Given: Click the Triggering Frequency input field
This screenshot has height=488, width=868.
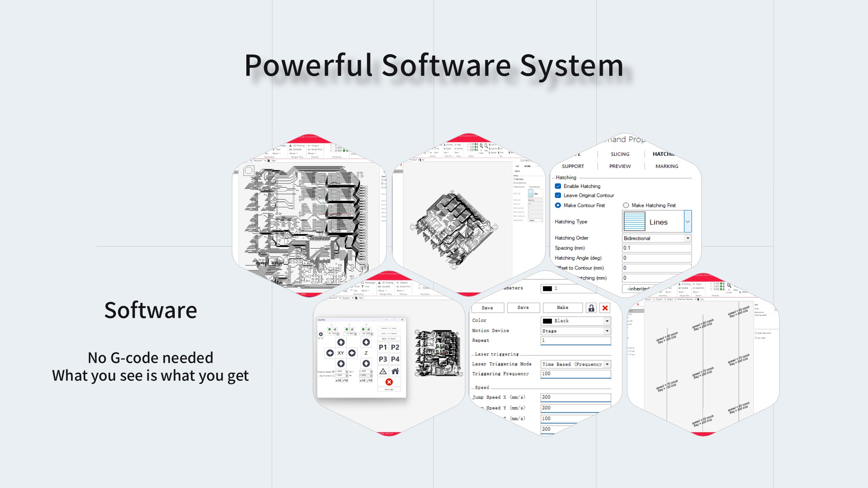Looking at the screenshot, I should pyautogui.click(x=576, y=374).
